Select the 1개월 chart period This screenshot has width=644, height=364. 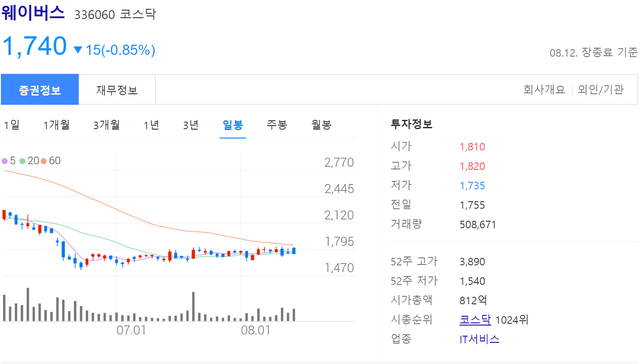pos(57,125)
